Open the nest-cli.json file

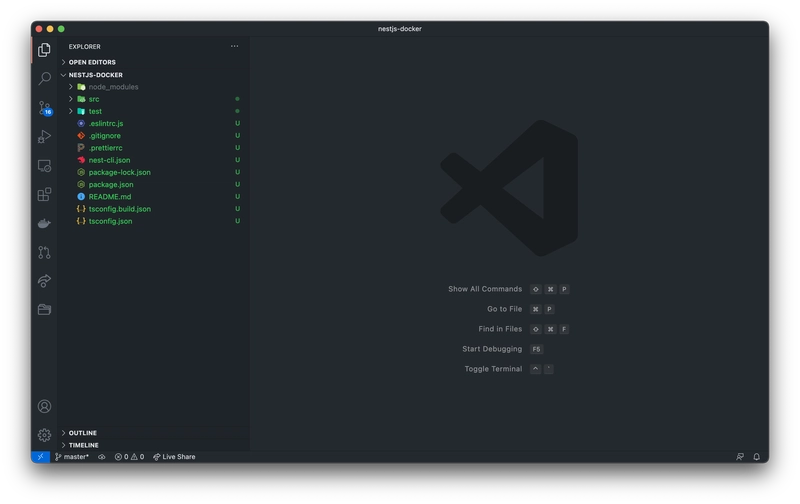153,160
